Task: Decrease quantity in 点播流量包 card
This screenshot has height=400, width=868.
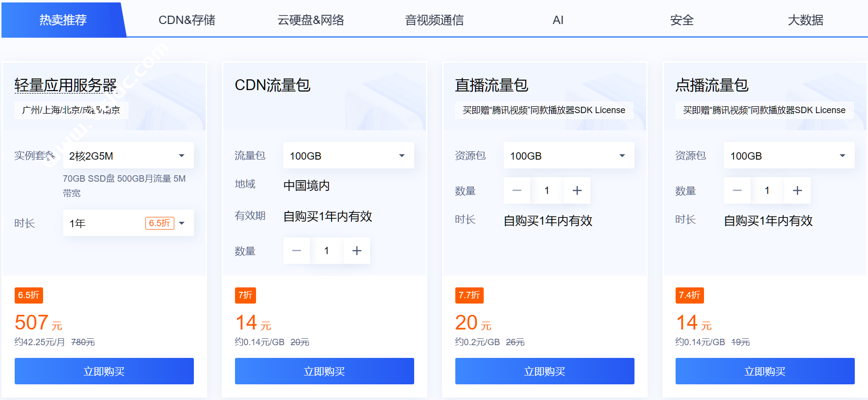Action: coord(737,190)
